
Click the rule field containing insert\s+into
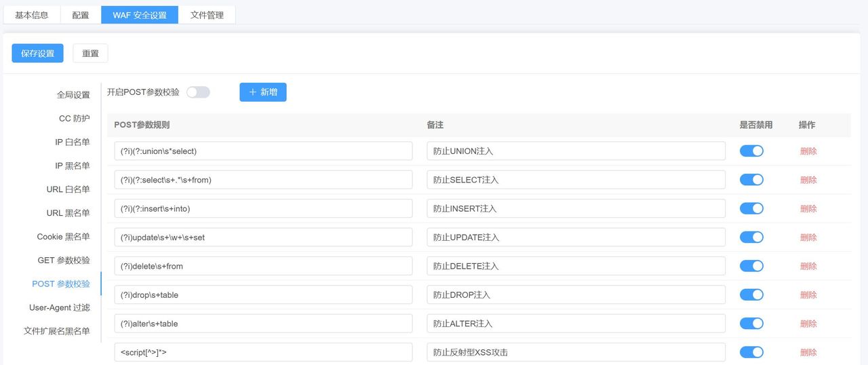click(263, 209)
